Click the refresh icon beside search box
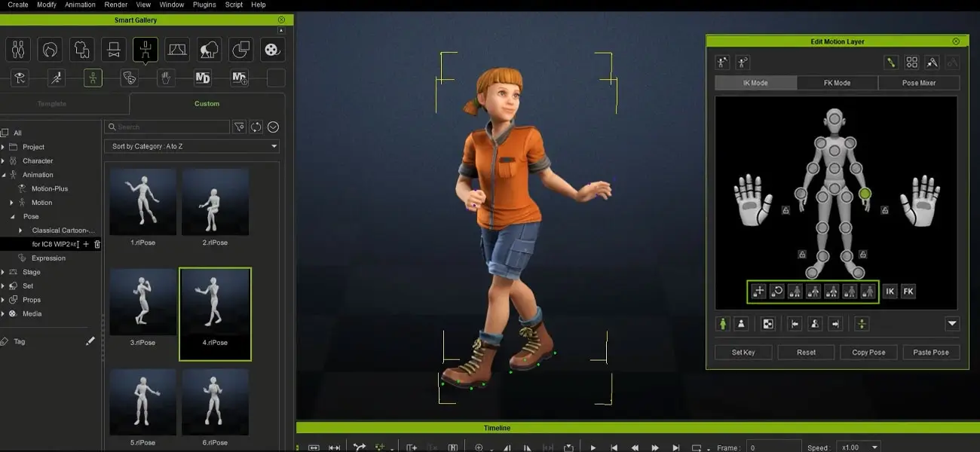 click(x=256, y=127)
